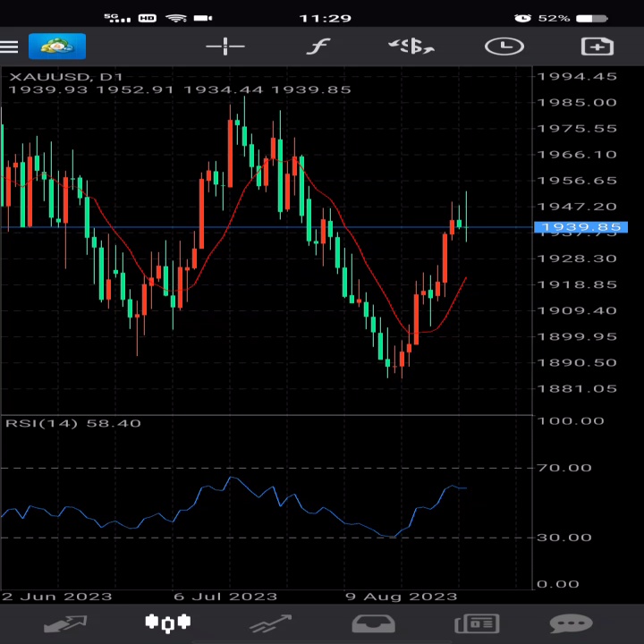Open the Chat messages tab
The height and width of the screenshot is (644, 644).
pyautogui.click(x=571, y=623)
